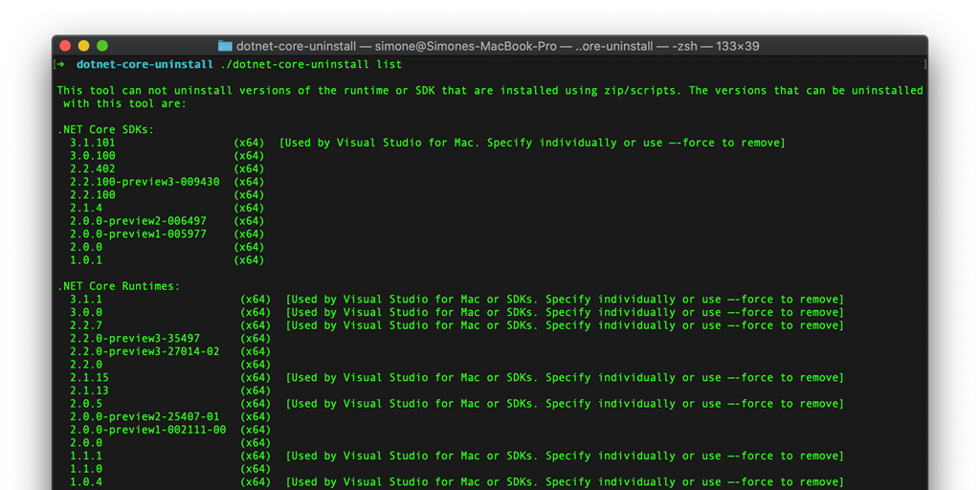Click the ".NET Core SDKs:" heading

(x=105, y=129)
